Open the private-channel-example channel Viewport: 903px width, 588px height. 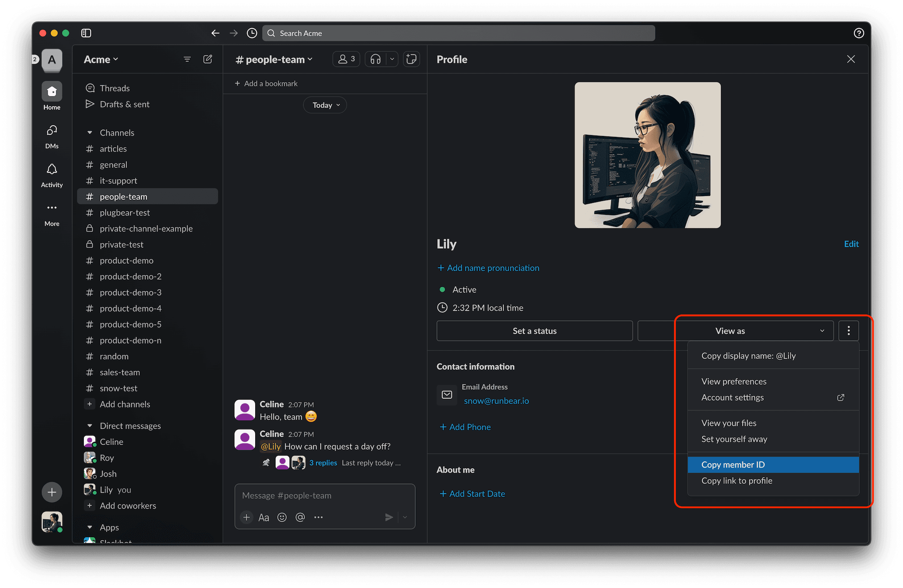(x=148, y=229)
